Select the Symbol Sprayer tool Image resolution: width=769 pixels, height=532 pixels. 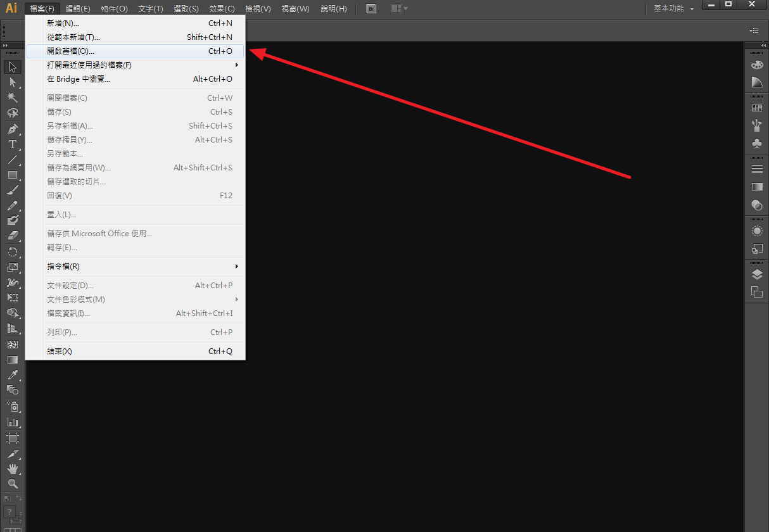pos(12,406)
